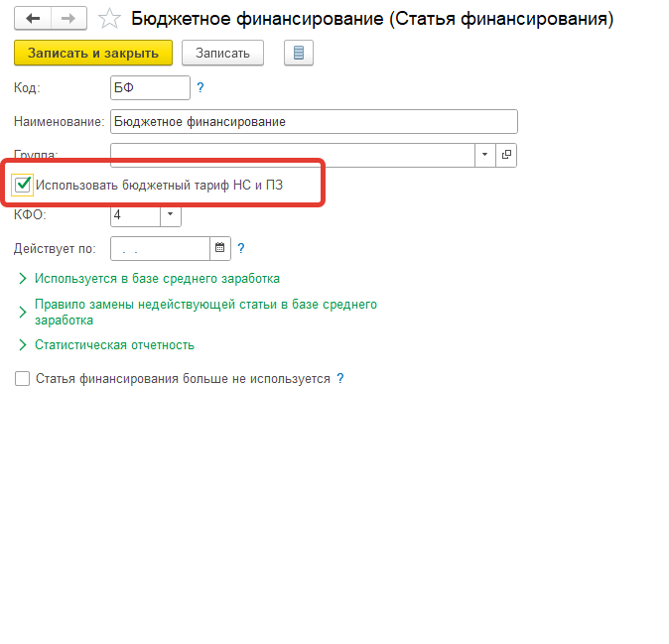669x644 pixels.
Task: Open the report list icon button
Action: 299,53
